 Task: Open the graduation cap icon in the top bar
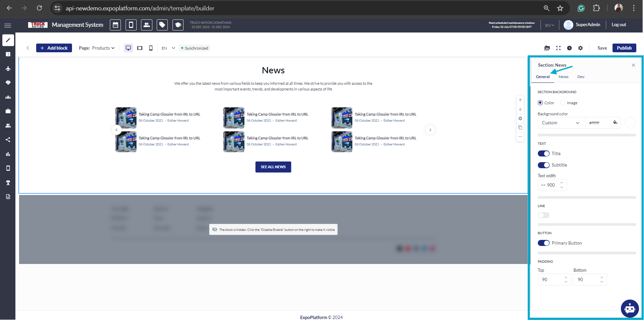[178, 25]
